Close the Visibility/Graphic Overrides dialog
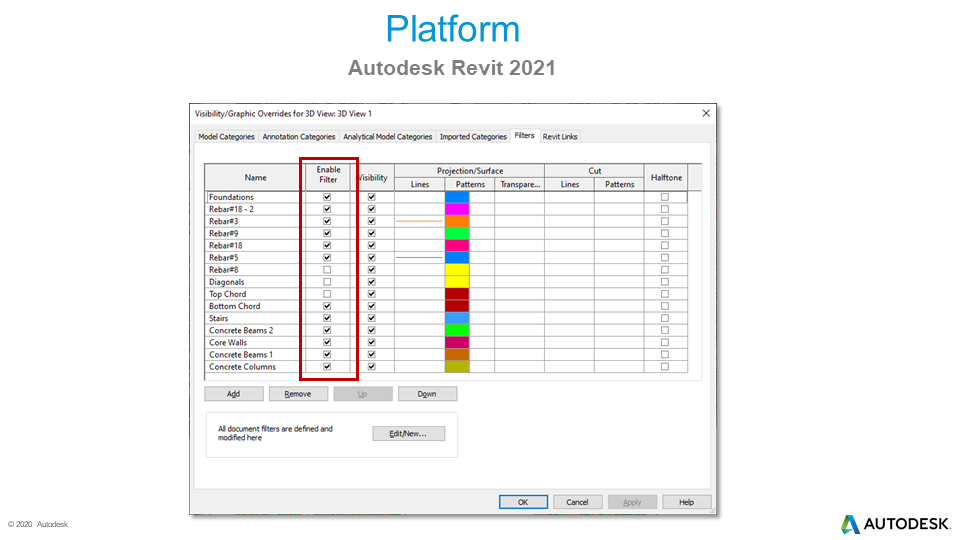The image size is (960, 540). tap(706, 113)
